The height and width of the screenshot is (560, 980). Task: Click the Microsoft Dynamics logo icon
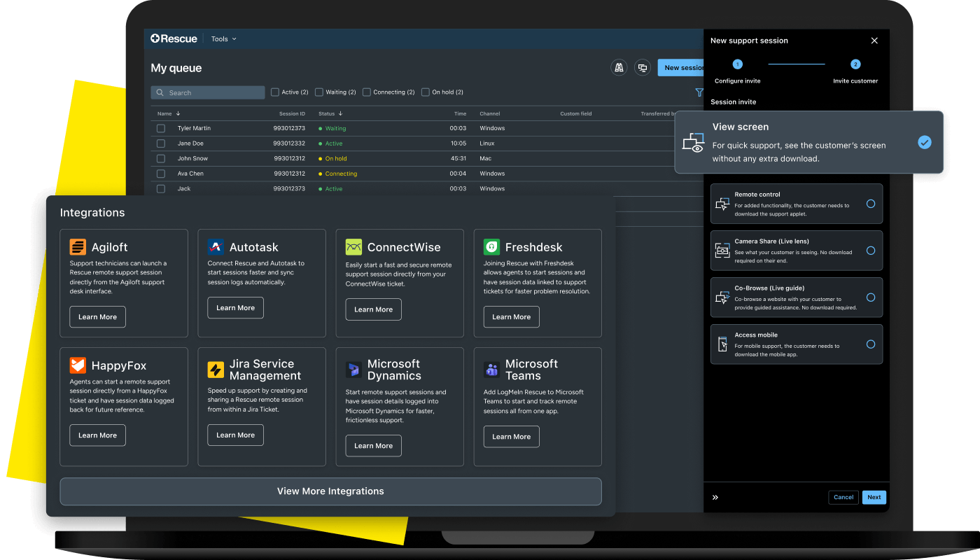[353, 370]
